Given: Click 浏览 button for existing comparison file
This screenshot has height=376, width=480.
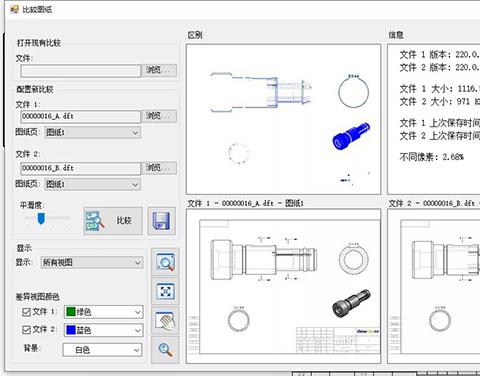Looking at the screenshot, I should [159, 70].
